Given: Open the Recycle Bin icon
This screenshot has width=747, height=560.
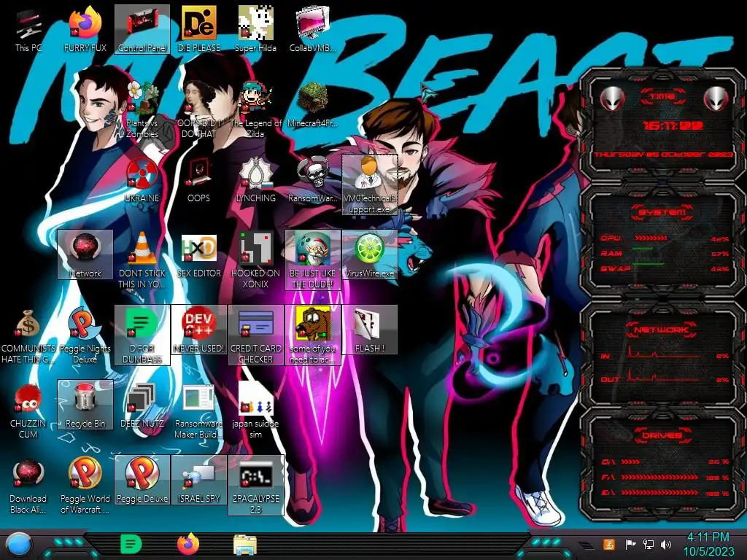Looking at the screenshot, I should [x=85, y=405].
